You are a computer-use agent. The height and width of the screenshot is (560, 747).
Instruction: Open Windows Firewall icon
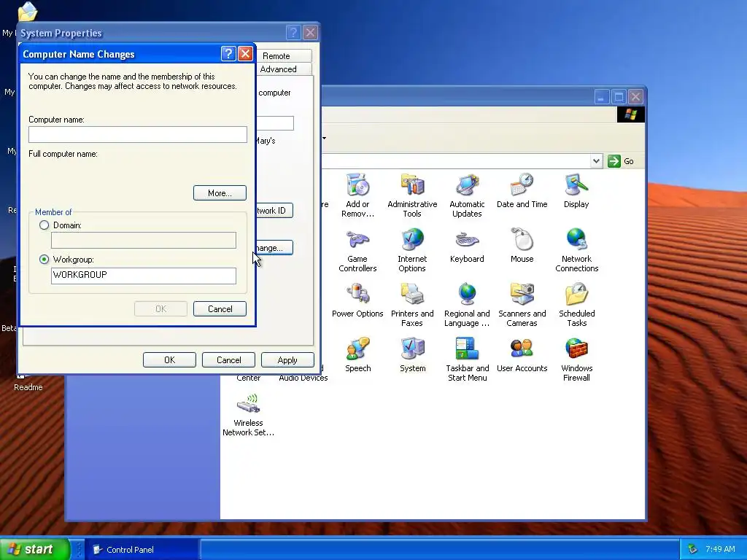(x=576, y=359)
